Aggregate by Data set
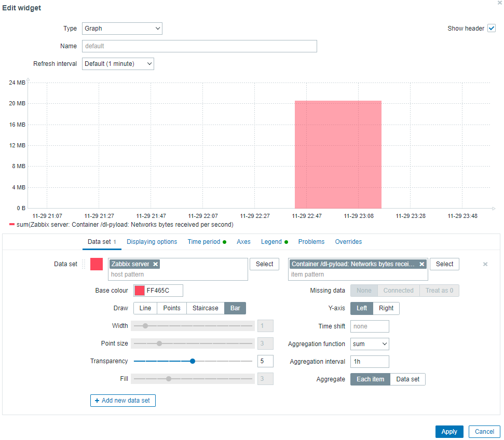The image size is (504, 440). (407, 379)
